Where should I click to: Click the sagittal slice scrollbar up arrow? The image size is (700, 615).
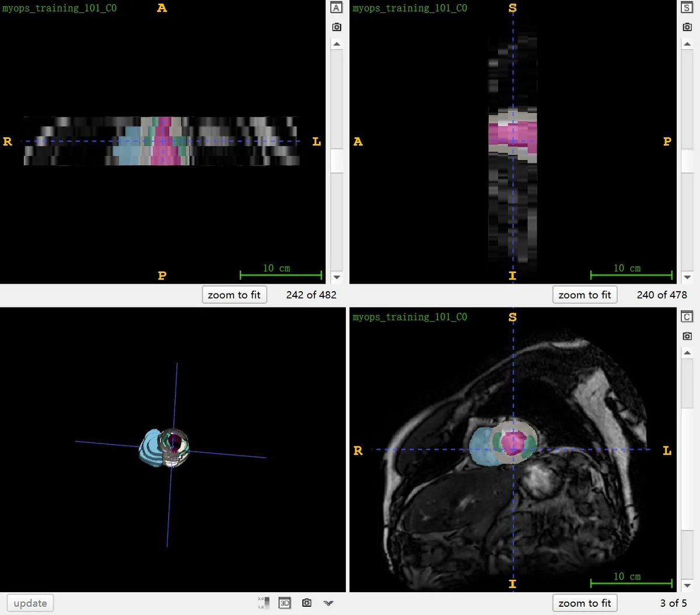pos(687,44)
